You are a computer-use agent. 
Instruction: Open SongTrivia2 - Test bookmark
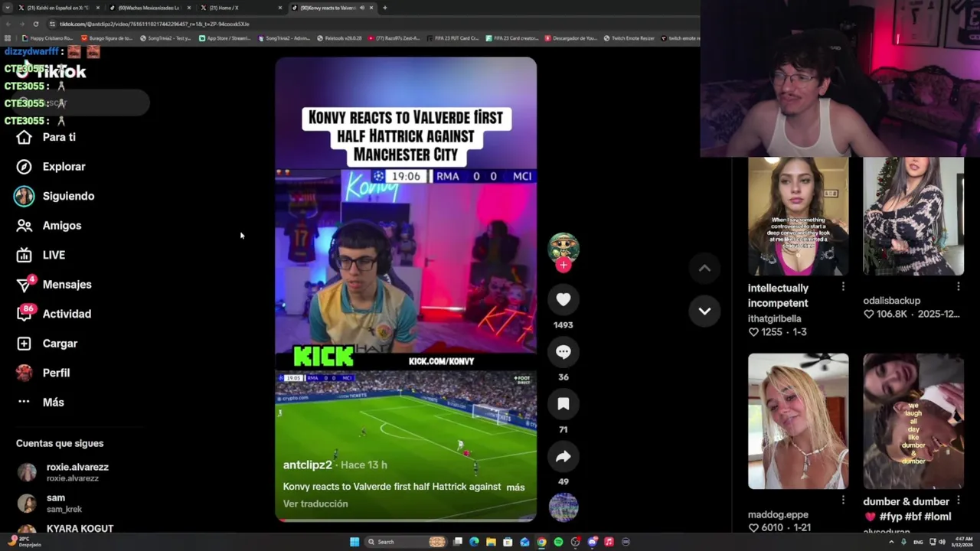(165, 38)
